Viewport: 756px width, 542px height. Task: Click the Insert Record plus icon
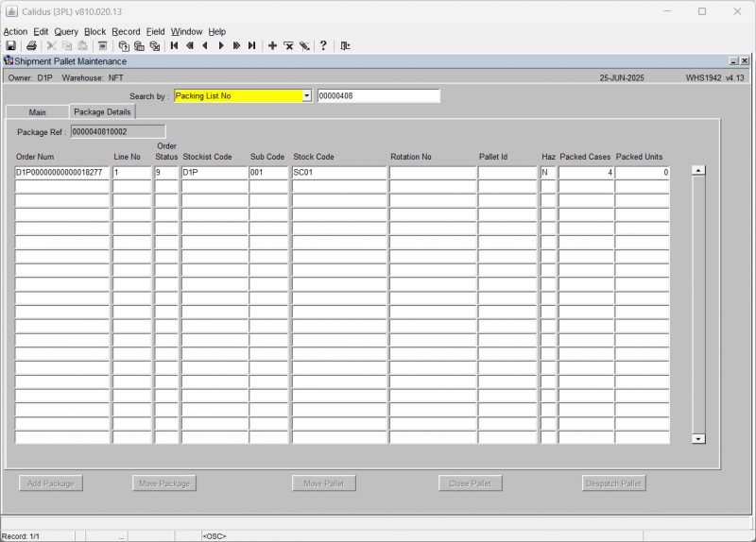272,45
